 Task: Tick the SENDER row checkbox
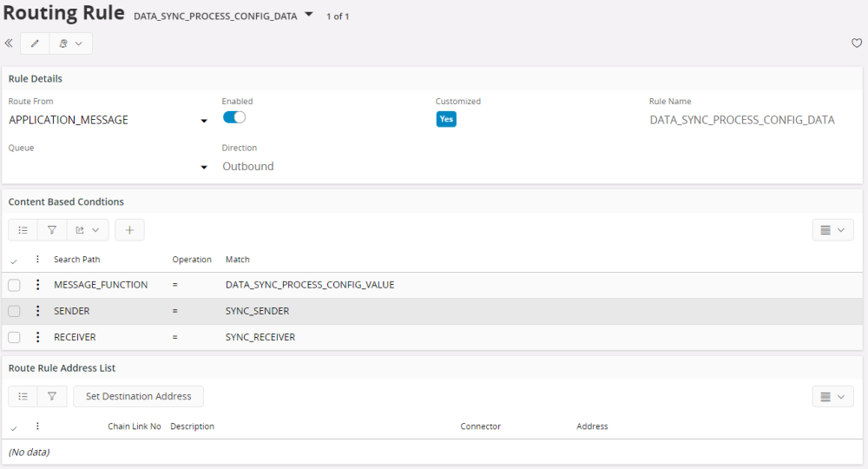point(14,311)
